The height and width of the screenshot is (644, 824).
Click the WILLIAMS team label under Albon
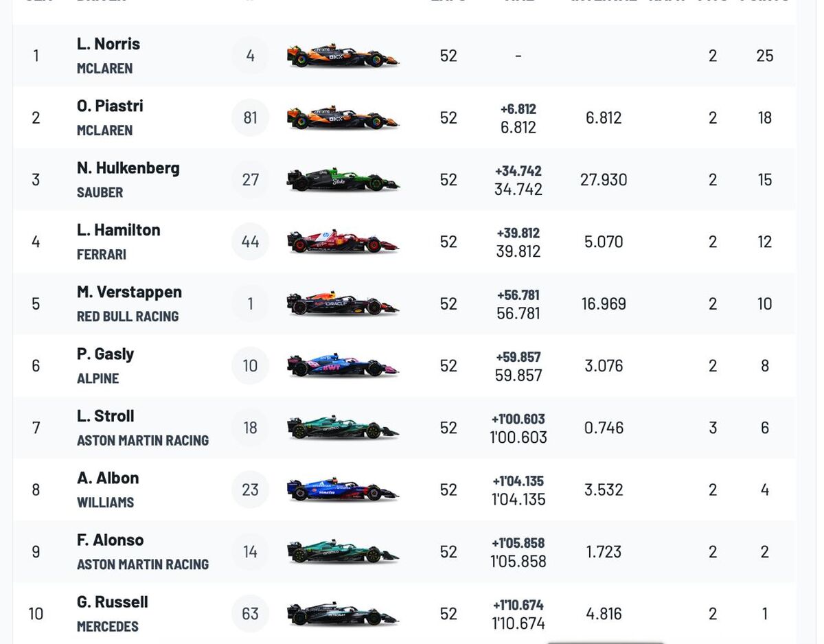106,503
